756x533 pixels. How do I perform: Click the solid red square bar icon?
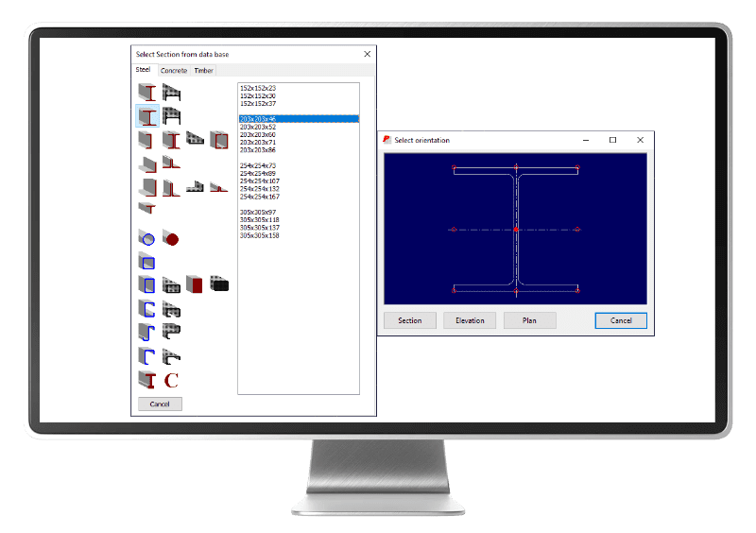point(195,284)
